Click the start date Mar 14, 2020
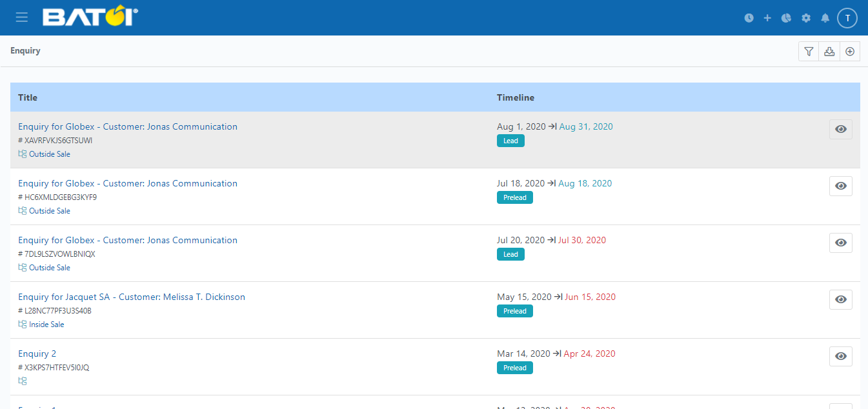Image resolution: width=868 pixels, height=409 pixels. [x=523, y=354]
